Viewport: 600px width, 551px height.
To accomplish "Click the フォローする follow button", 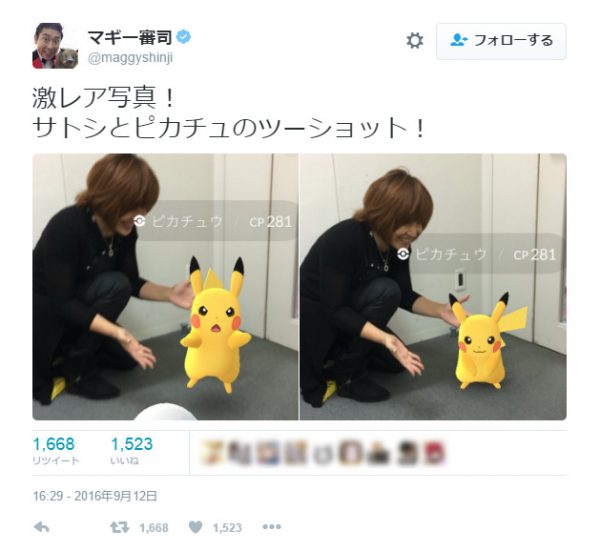I will (501, 41).
